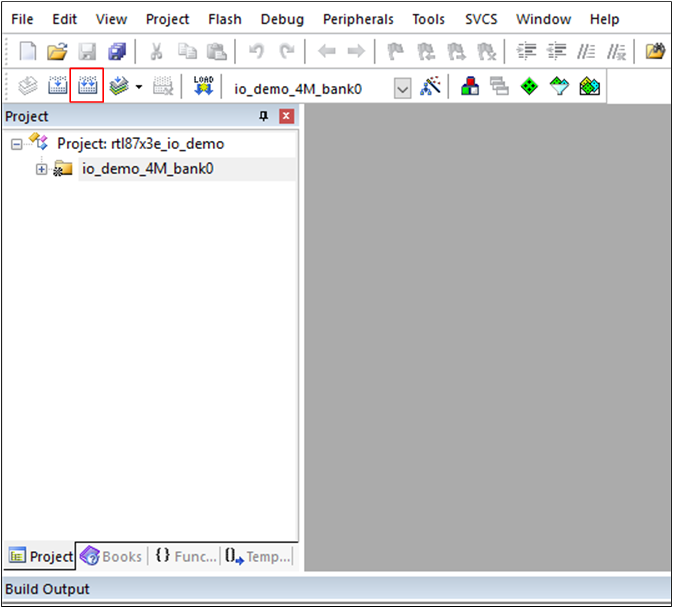Screen dimensions: 673x608
Task: Go to the previous bookmark
Action: click(426, 51)
